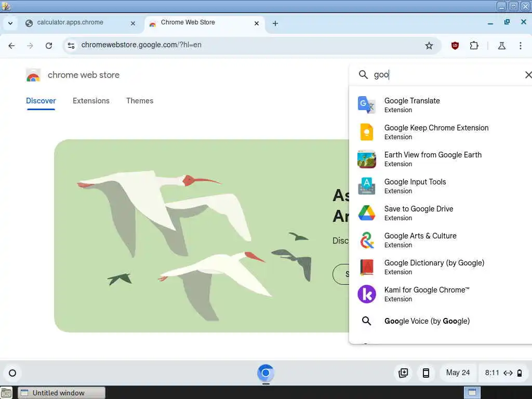Switch to the Extensions tab
This screenshot has height=399, width=532.
[91, 101]
